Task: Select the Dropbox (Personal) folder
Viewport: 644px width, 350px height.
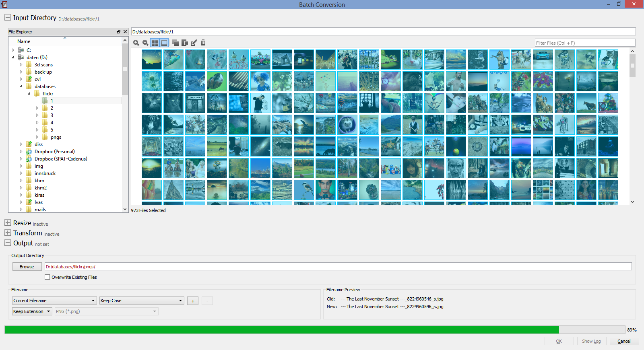Action: click(54, 152)
